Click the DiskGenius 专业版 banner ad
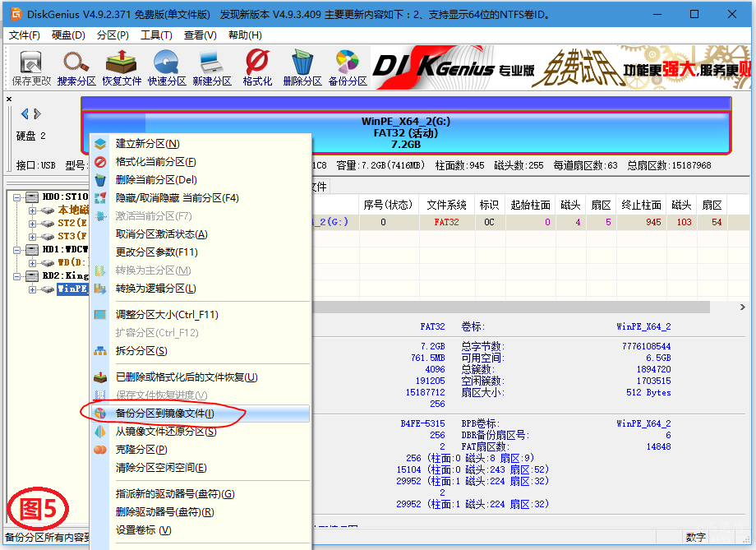 (560, 68)
